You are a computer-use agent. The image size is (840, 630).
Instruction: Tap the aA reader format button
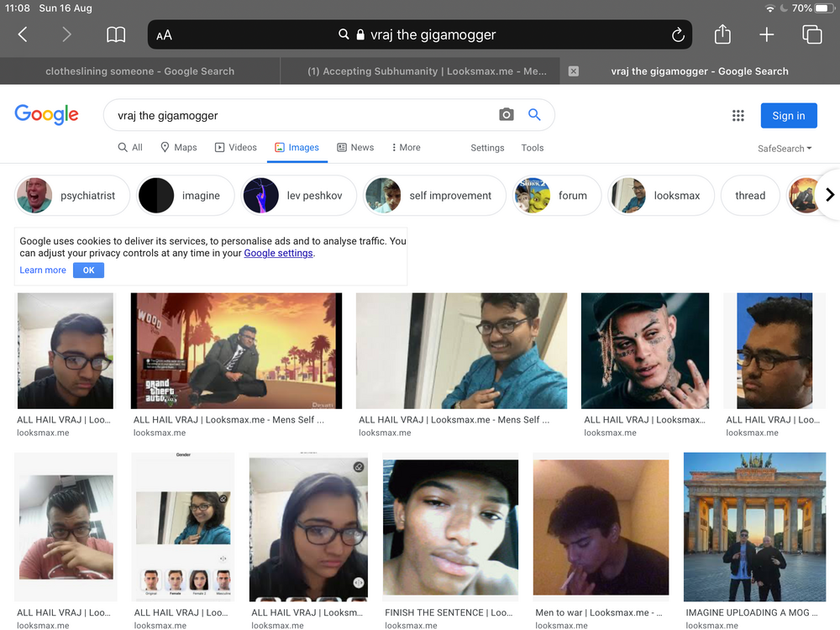tap(165, 34)
